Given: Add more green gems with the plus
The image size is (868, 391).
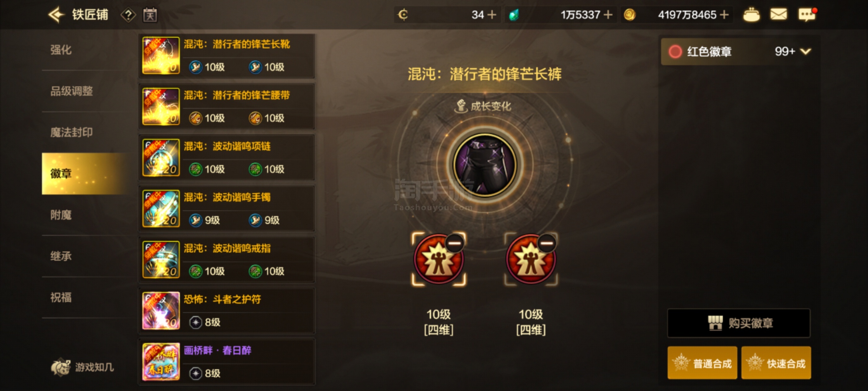Looking at the screenshot, I should click(608, 15).
